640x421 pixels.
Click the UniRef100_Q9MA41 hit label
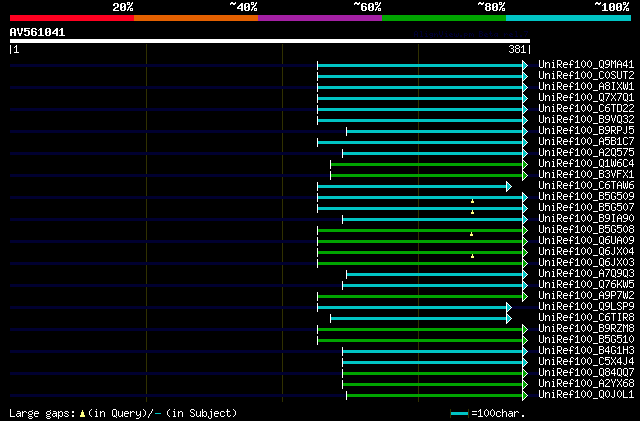586,65
